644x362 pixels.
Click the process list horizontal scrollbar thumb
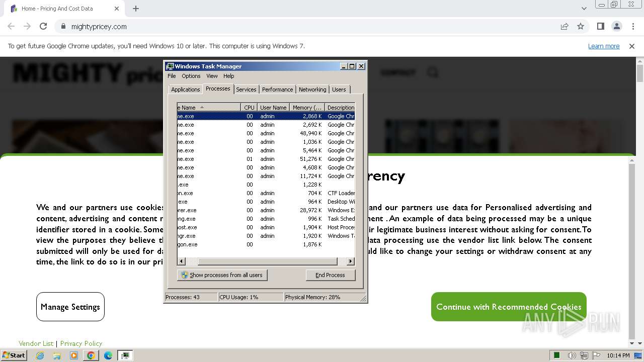267,261
